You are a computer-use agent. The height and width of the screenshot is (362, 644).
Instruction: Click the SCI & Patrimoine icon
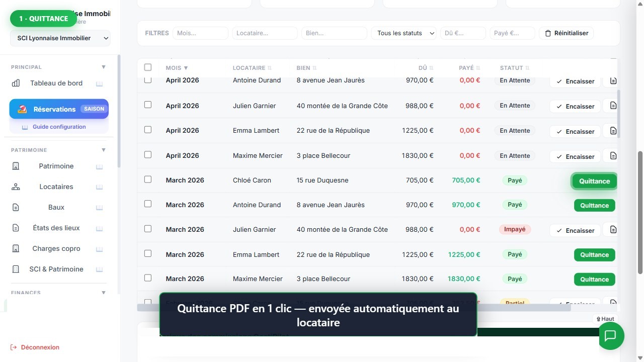16,269
